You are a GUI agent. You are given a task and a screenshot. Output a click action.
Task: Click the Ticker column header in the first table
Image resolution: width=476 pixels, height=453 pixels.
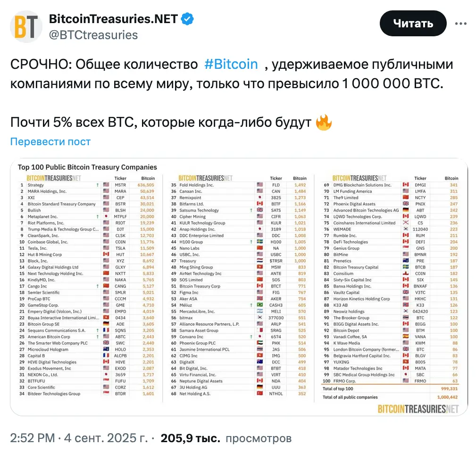point(120,179)
